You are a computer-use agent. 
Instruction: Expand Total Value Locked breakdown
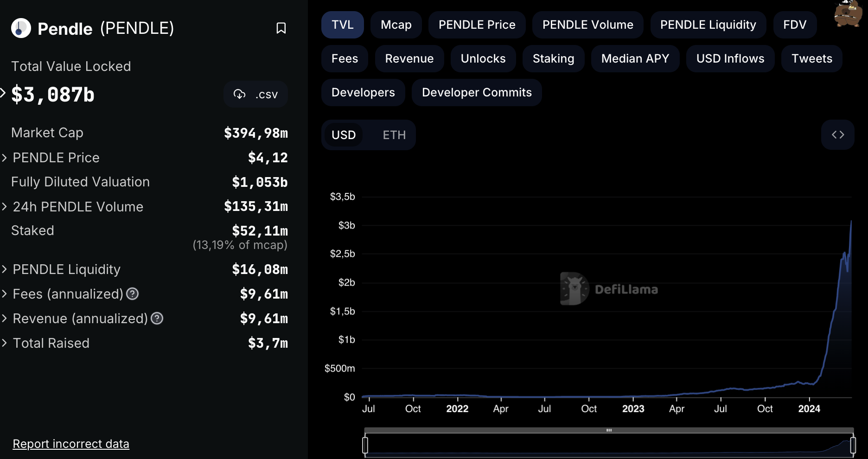3,93
